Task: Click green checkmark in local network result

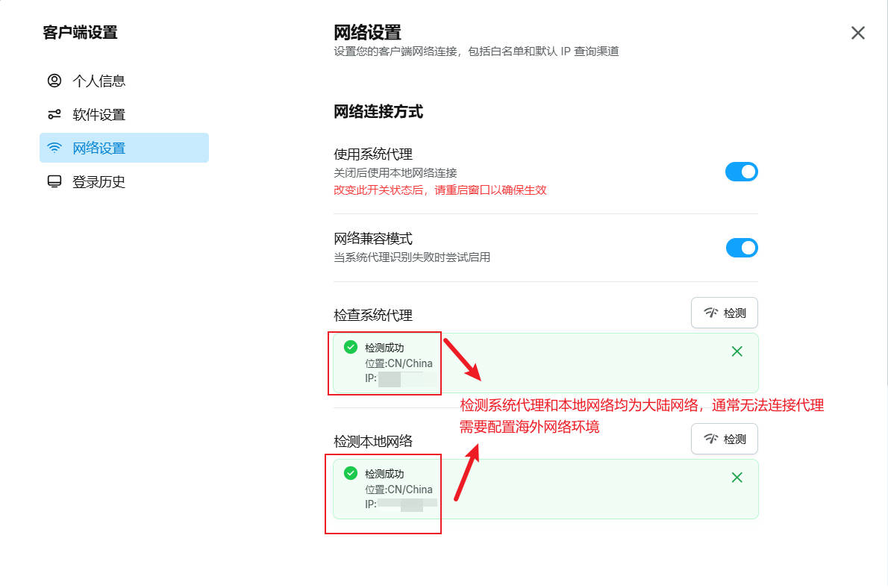Action: [351, 473]
